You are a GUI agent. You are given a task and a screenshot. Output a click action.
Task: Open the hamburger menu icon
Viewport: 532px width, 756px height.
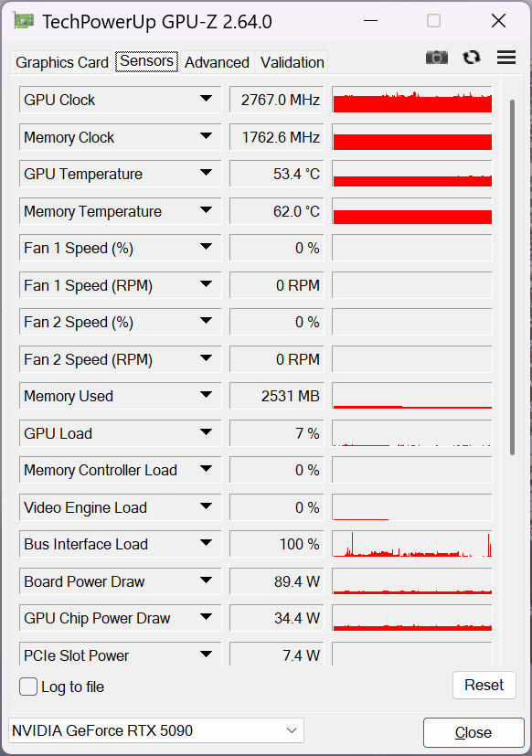coord(506,58)
